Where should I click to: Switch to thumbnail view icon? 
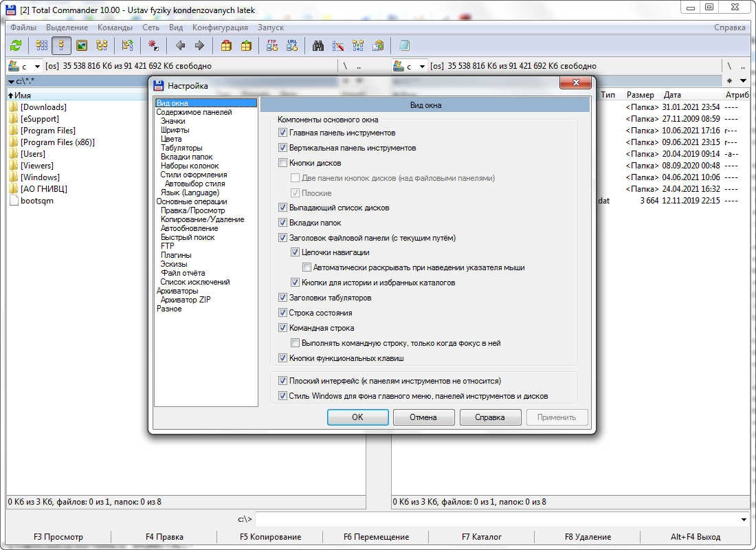click(x=82, y=46)
